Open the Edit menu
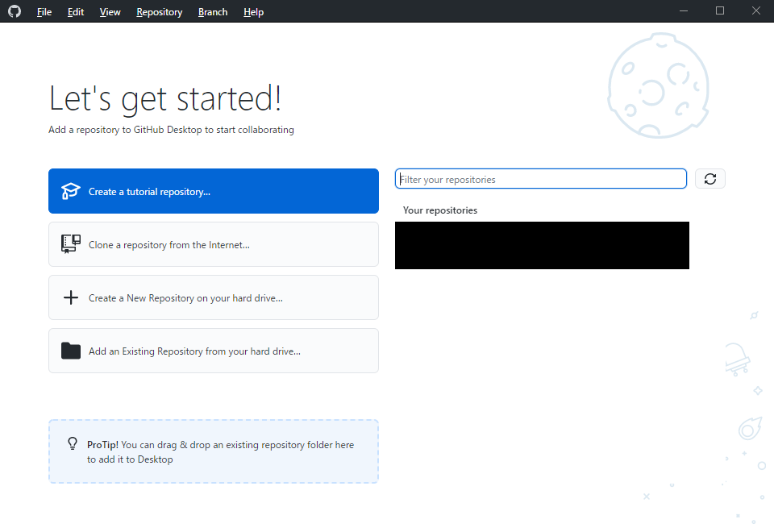774x532 pixels. pyautogui.click(x=76, y=12)
